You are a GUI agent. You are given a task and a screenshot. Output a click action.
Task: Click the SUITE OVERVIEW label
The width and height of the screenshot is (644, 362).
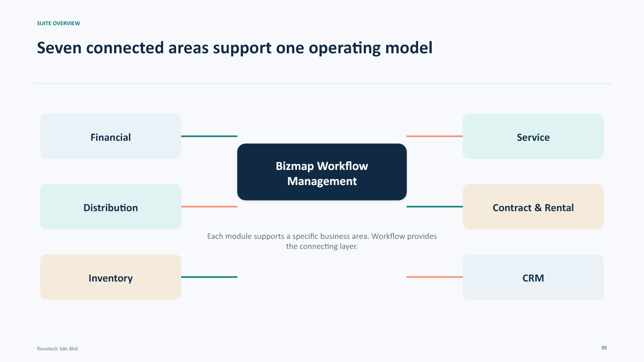tap(58, 23)
